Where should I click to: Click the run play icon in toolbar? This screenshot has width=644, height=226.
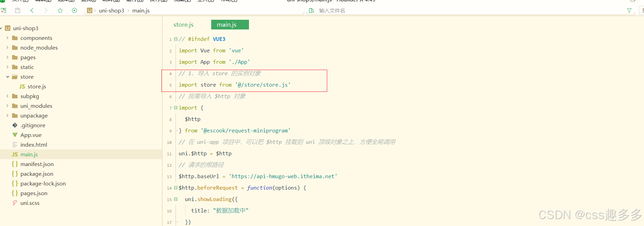(x=74, y=10)
